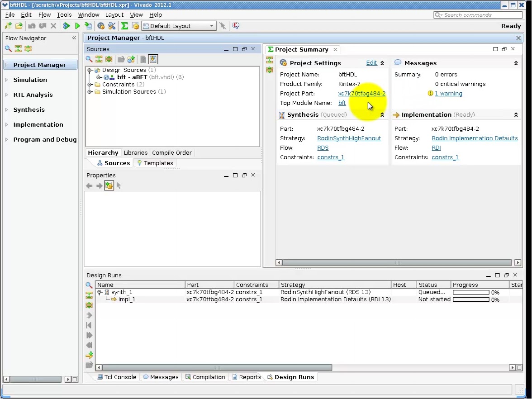
Task: Click the Search commands input field
Action: 478,15
